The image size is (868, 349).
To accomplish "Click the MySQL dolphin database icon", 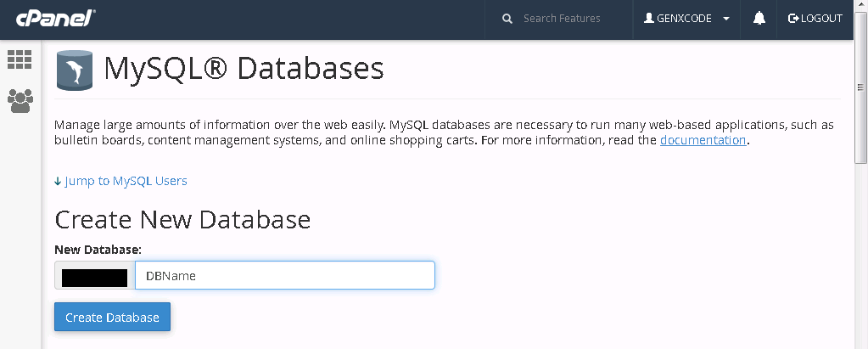I will click(74, 70).
